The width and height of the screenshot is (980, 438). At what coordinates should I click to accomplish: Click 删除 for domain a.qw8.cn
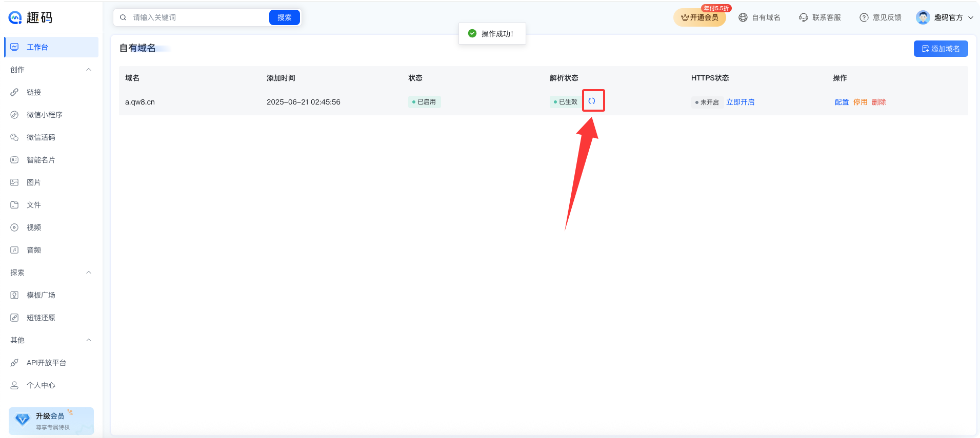[x=878, y=102]
